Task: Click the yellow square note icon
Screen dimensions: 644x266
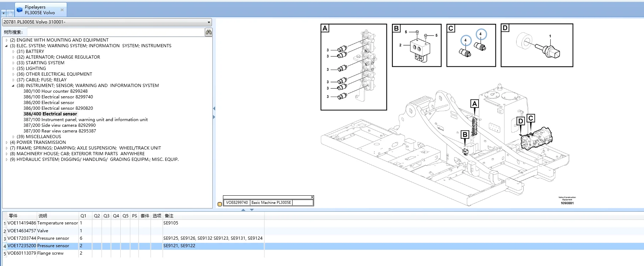Action: (x=220, y=204)
